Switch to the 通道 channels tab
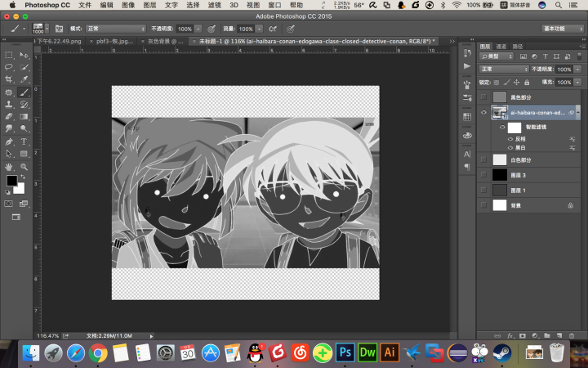This screenshot has height=368, width=588. pyautogui.click(x=501, y=46)
